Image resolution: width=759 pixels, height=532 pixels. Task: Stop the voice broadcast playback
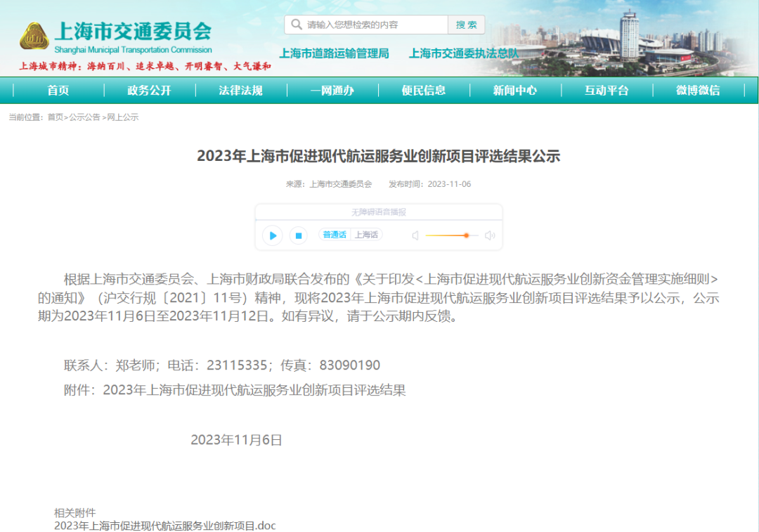[298, 235]
